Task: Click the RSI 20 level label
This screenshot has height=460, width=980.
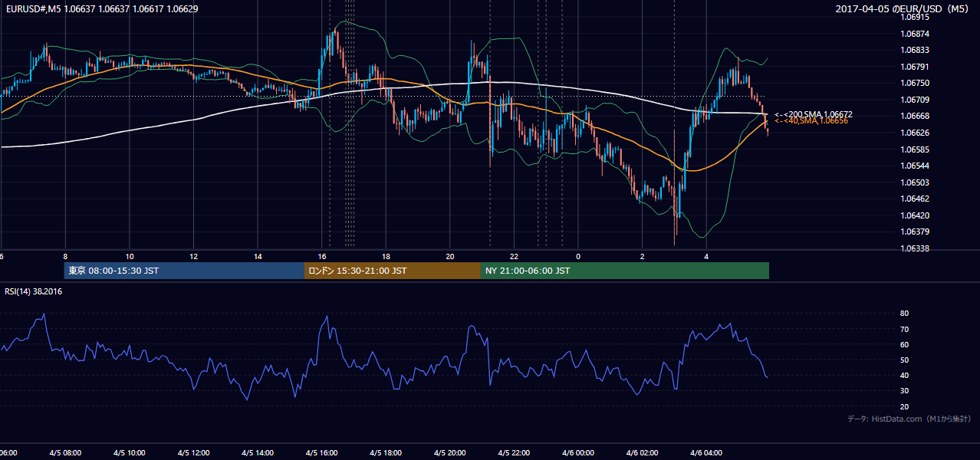Action: point(904,407)
